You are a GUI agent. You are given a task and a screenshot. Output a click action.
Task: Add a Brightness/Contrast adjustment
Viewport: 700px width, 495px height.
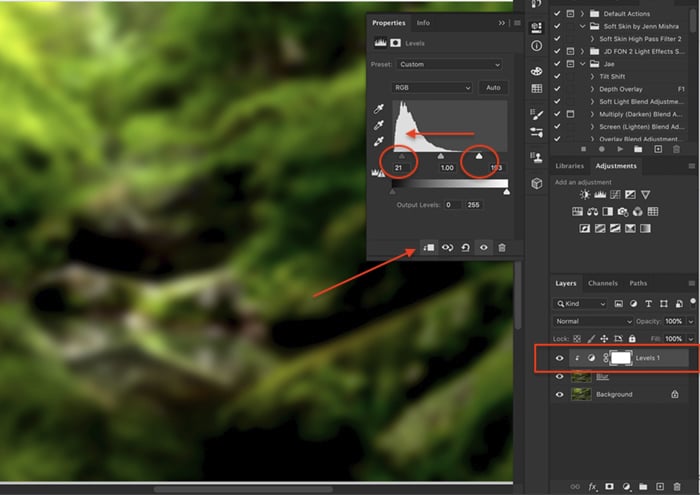pyautogui.click(x=585, y=195)
